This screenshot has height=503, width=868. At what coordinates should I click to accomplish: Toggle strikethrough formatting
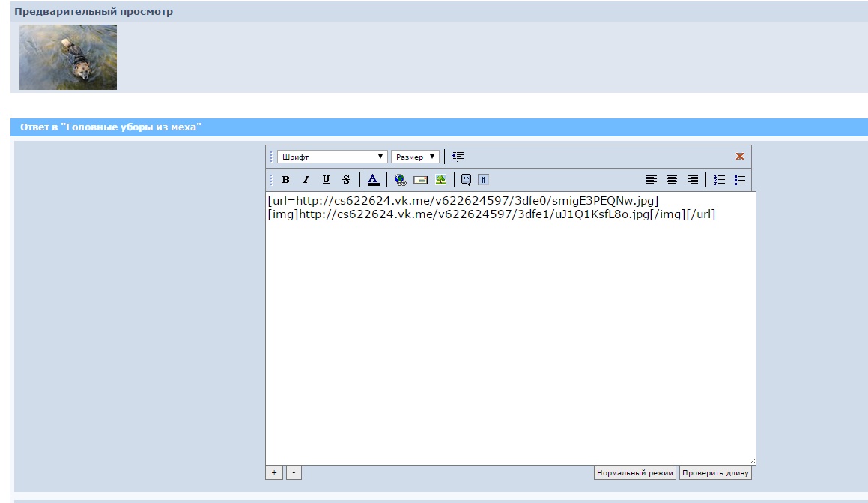(x=346, y=179)
